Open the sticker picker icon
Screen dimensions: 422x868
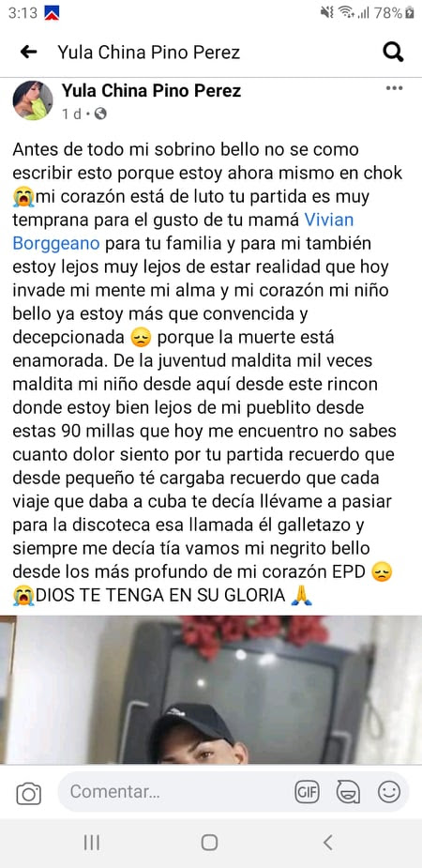[348, 792]
